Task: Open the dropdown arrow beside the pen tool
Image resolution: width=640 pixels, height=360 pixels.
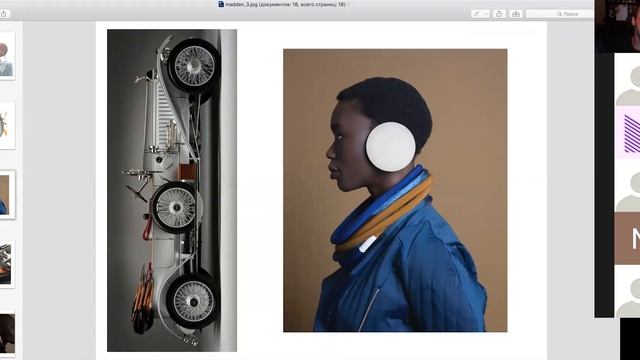Action: pyautogui.click(x=486, y=14)
